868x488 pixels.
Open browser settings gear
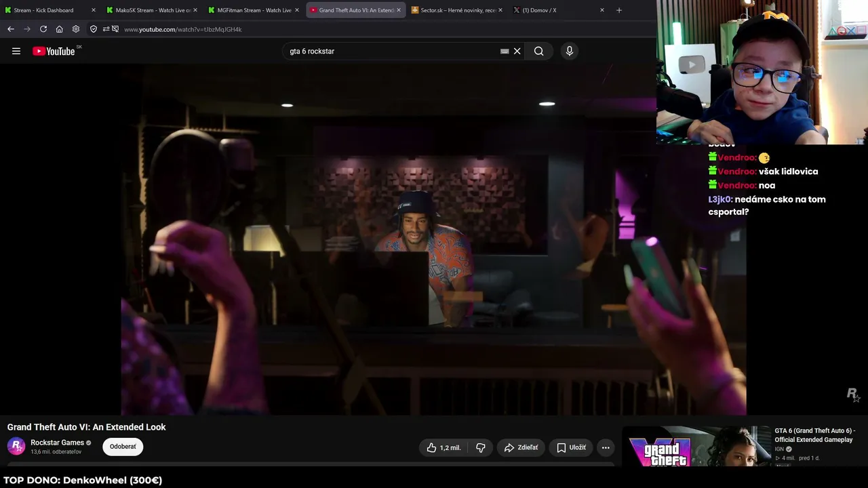coord(76,29)
